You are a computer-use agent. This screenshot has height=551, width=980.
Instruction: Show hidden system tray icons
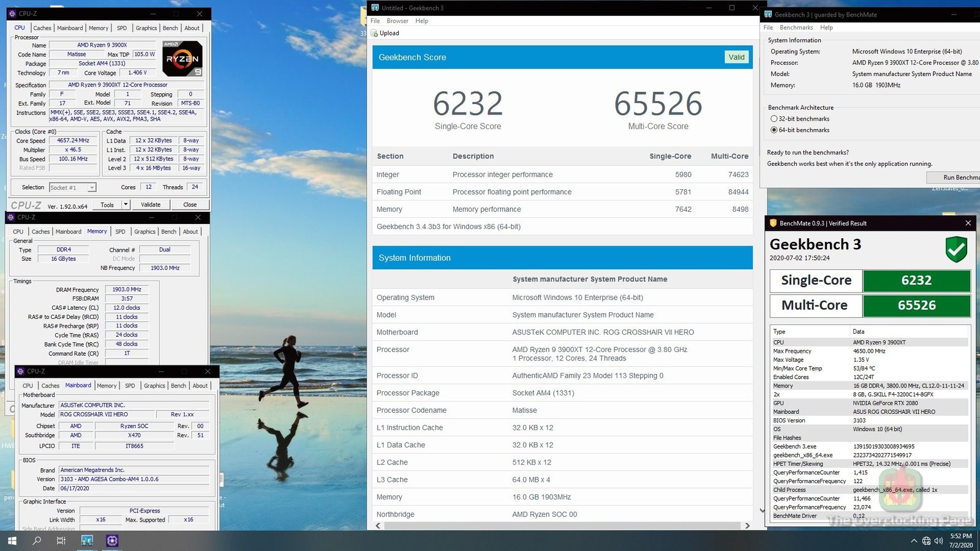coord(913,541)
